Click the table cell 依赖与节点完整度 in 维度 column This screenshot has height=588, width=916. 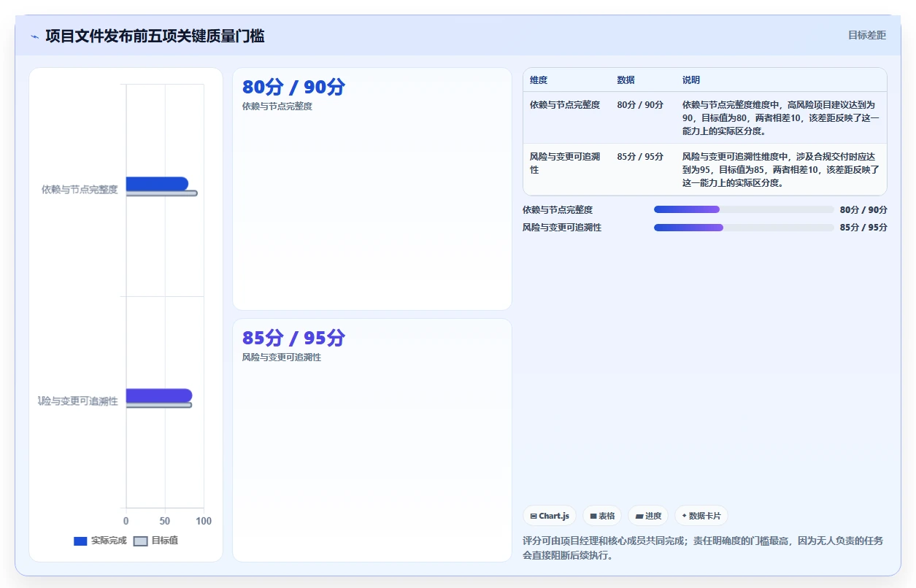[x=565, y=105]
